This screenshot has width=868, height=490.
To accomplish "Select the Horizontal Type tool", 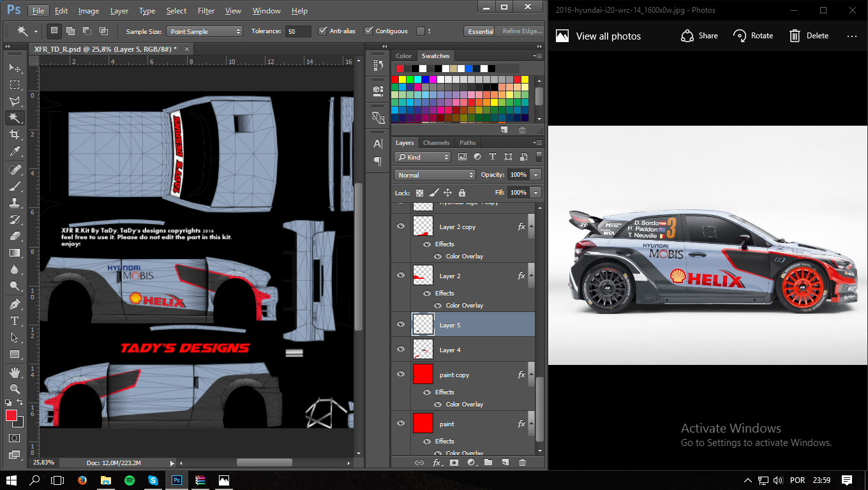I will [14, 321].
